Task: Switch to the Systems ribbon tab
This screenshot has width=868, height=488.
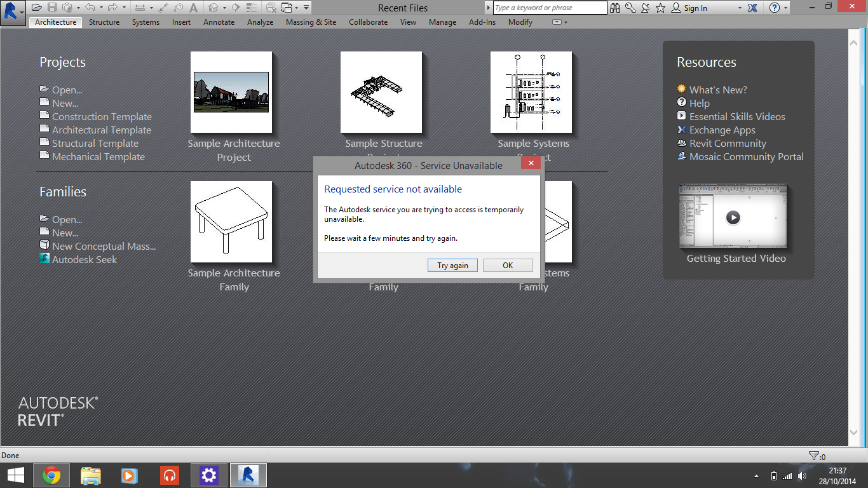Action: click(x=146, y=22)
